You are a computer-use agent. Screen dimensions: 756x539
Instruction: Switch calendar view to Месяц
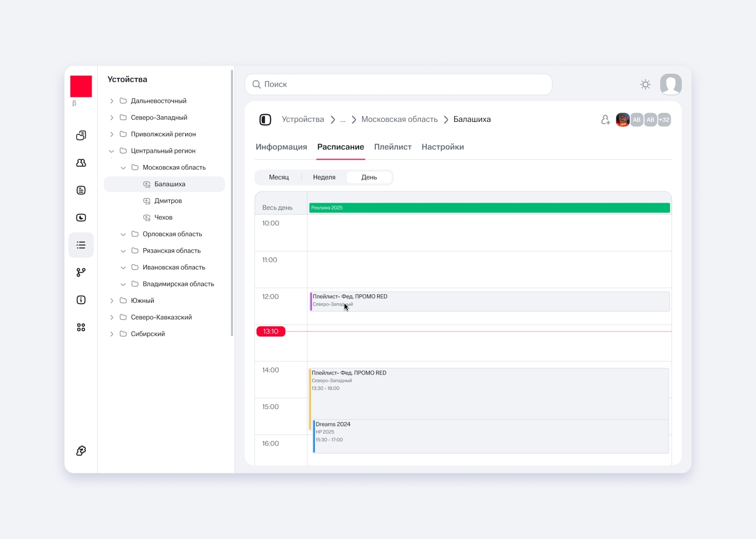279,177
